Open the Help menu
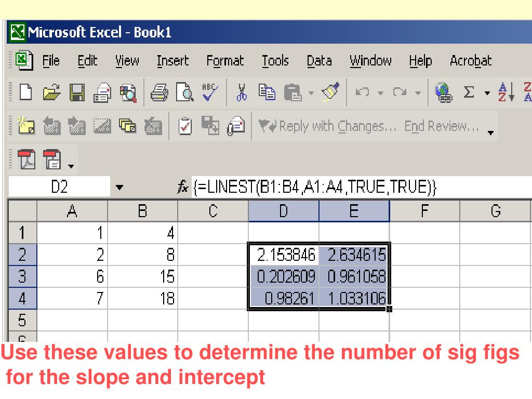 coord(420,61)
